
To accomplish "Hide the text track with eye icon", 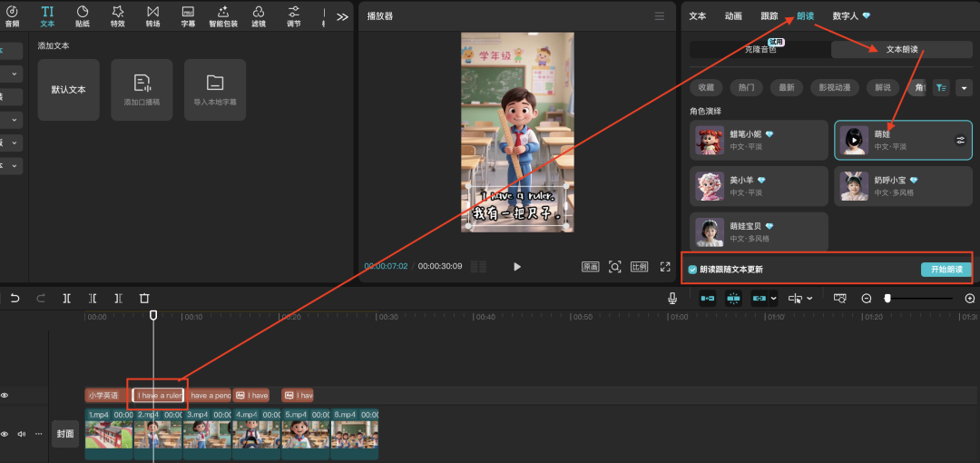I will point(5,396).
